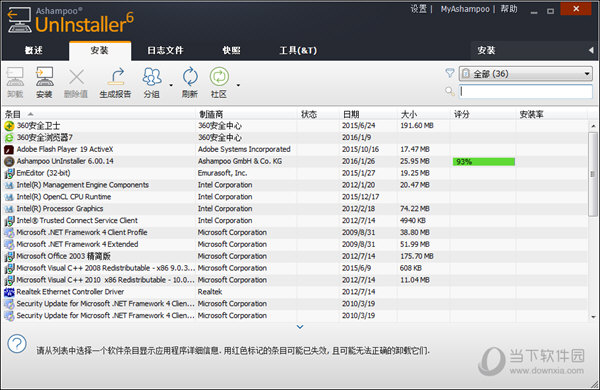Screen dimensions: 600x390
Task: Click the Microsoft Office 2003 row icon
Action: click(9, 256)
